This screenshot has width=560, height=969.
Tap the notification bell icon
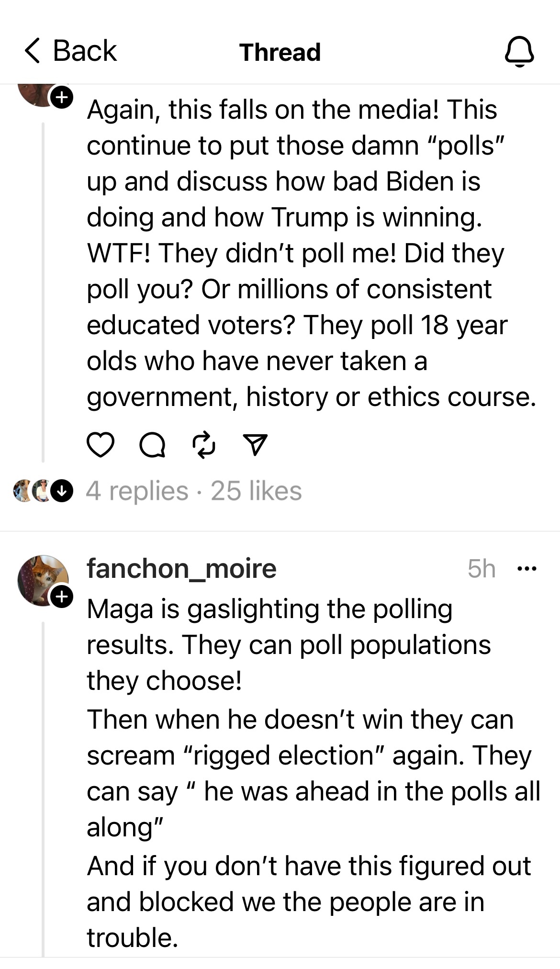(519, 51)
